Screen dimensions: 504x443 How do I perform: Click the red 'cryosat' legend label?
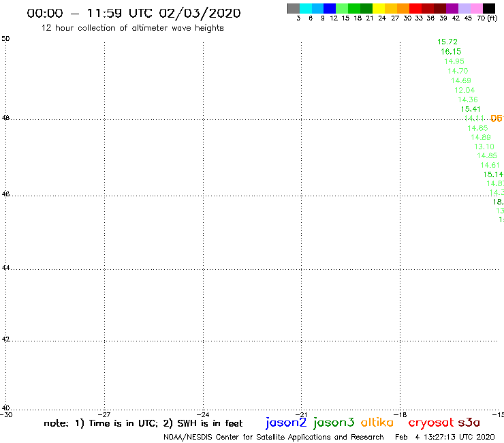(x=431, y=423)
